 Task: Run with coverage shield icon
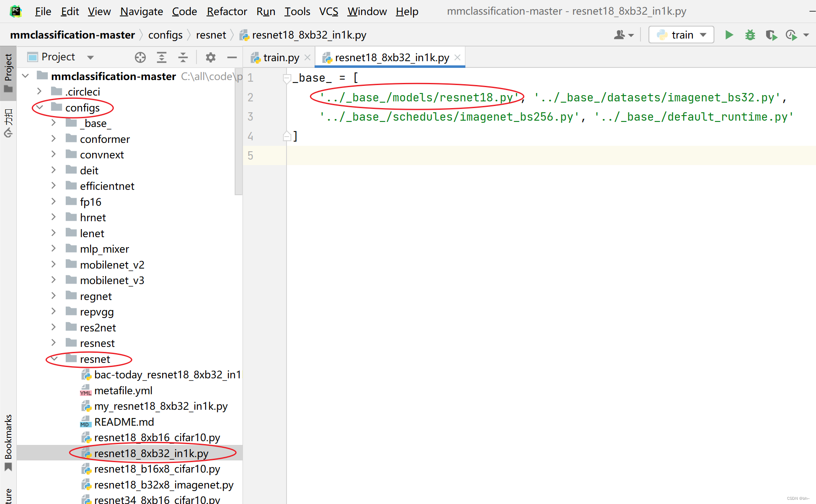coord(771,35)
